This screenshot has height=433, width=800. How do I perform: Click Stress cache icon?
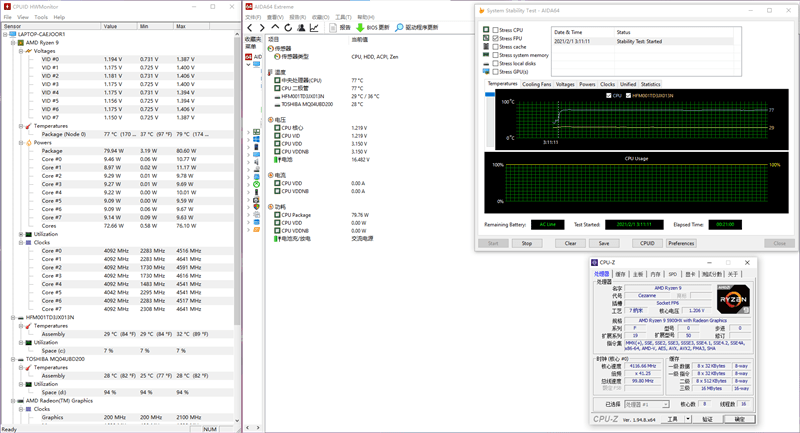pos(486,46)
